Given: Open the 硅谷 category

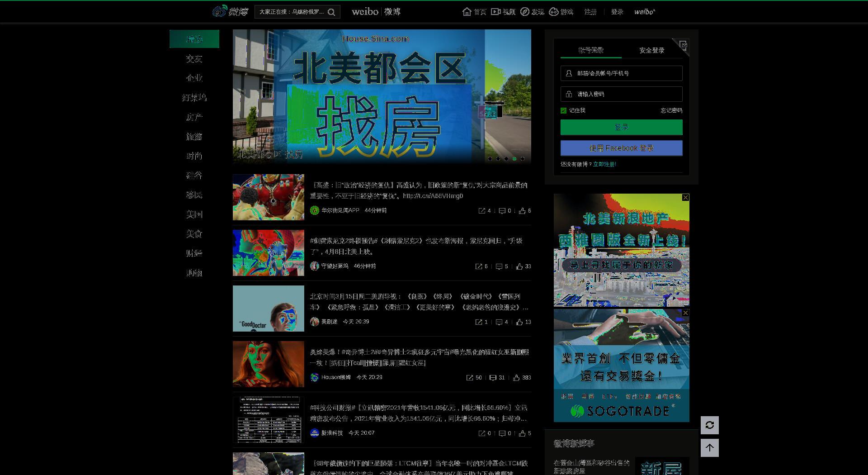Looking at the screenshot, I should 194,176.
